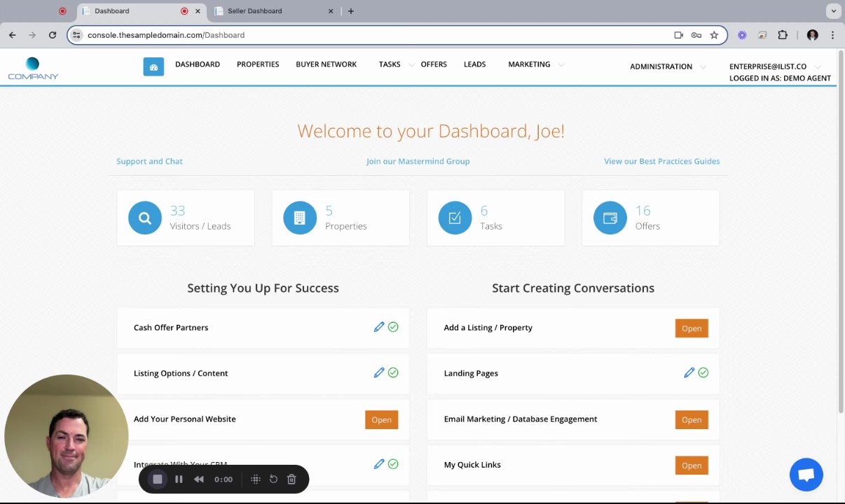
Task: Open Leads in navigation menu
Action: (x=474, y=64)
